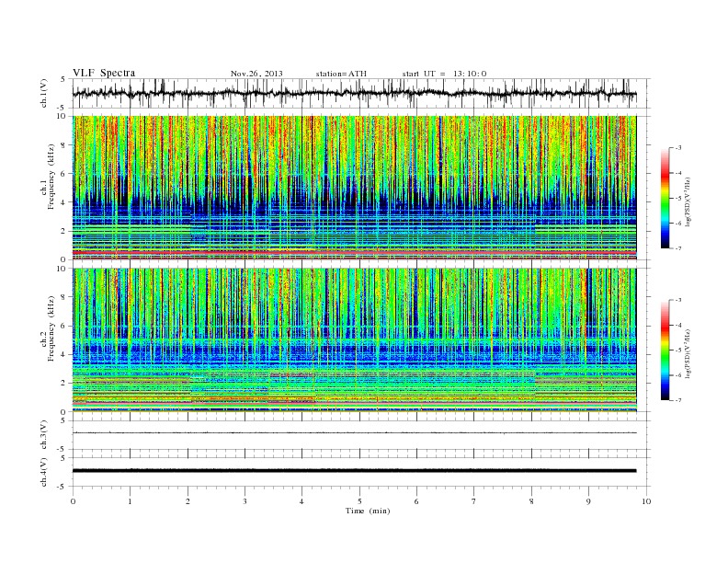The height and width of the screenshot is (563, 728).
Task: Click the "0" tick on the bottom time axis
Action: point(73,501)
